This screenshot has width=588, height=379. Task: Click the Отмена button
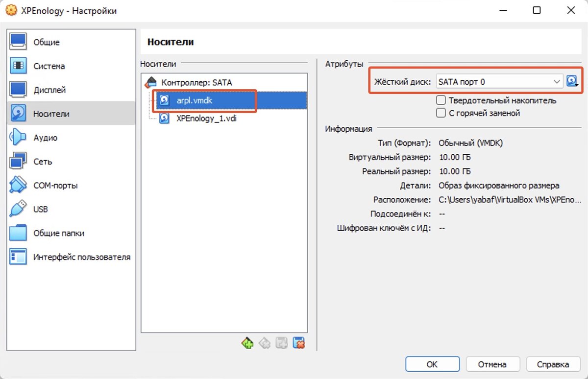pos(492,364)
